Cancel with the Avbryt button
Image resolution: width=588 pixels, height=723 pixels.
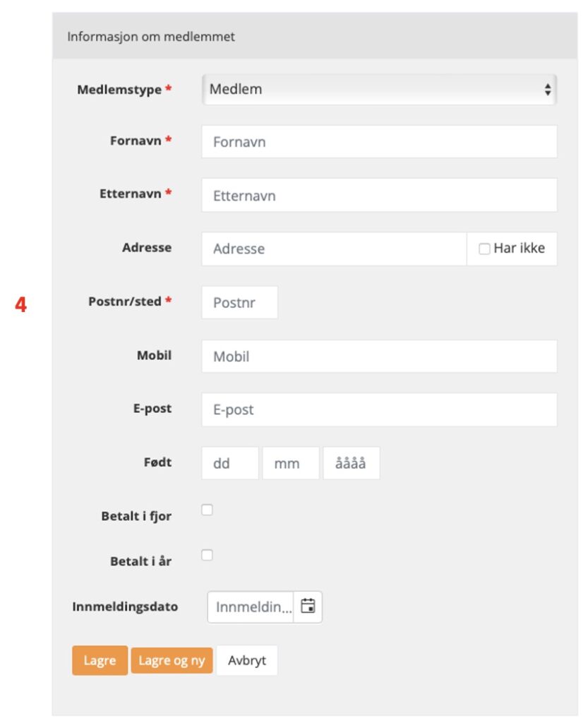(247, 660)
